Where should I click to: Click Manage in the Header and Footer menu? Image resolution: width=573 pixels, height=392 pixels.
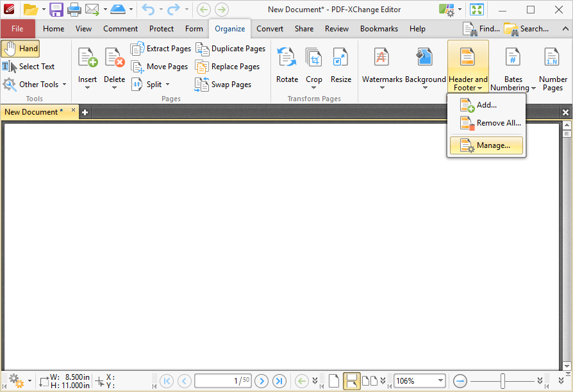click(x=492, y=145)
